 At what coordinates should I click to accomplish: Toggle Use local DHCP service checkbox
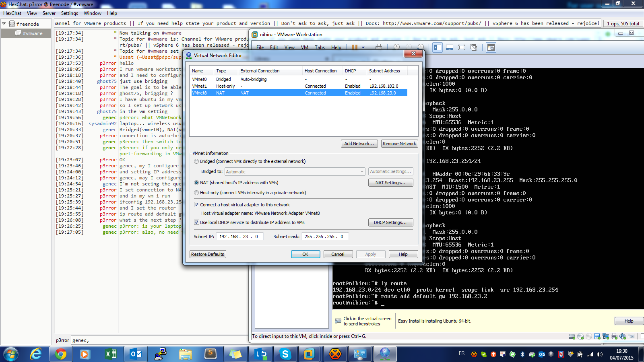196,222
